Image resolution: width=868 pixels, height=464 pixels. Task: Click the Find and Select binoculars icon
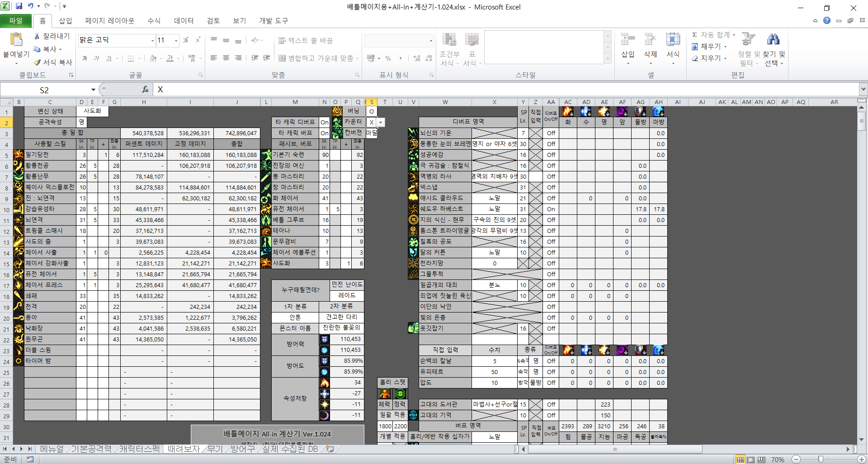click(773, 40)
